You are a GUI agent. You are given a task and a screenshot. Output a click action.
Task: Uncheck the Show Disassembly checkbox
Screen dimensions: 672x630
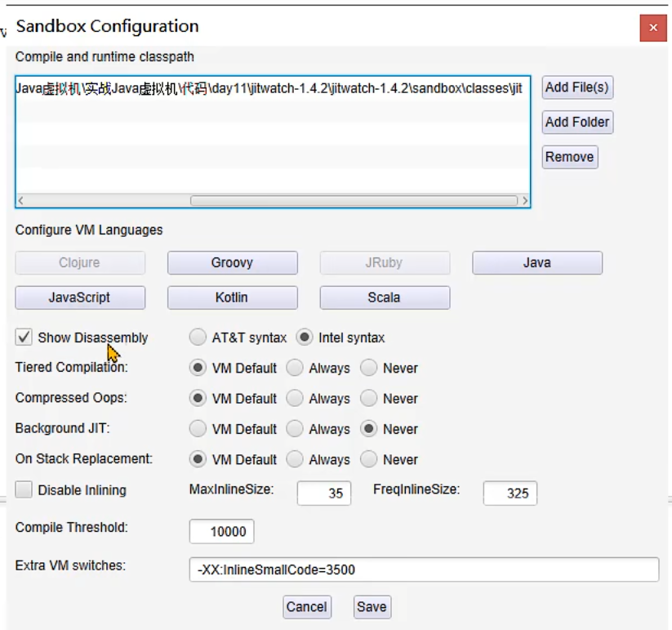point(24,337)
